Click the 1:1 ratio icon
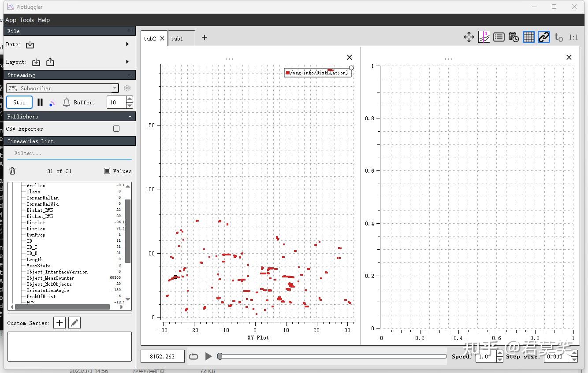The height and width of the screenshot is (373, 588). pos(573,37)
